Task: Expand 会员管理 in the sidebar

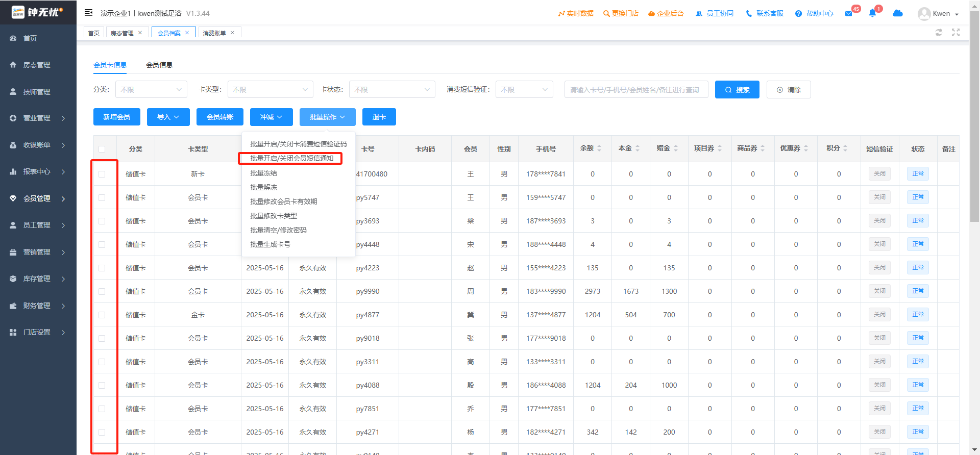Action: click(x=38, y=198)
